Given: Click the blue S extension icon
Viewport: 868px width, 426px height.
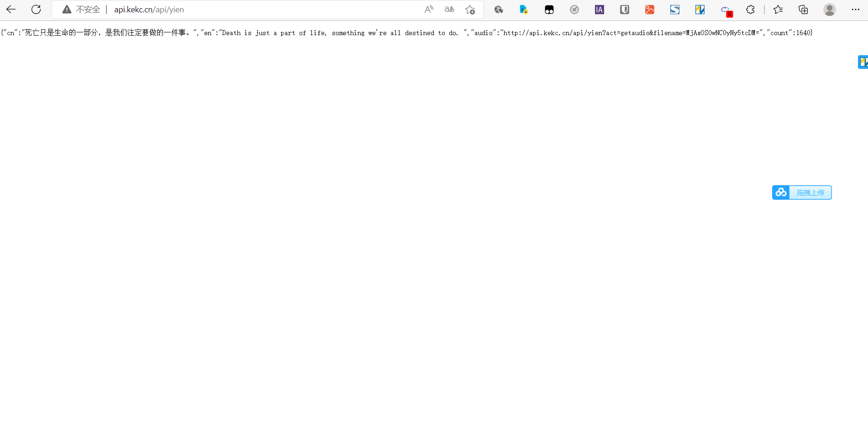Looking at the screenshot, I should point(674,10).
